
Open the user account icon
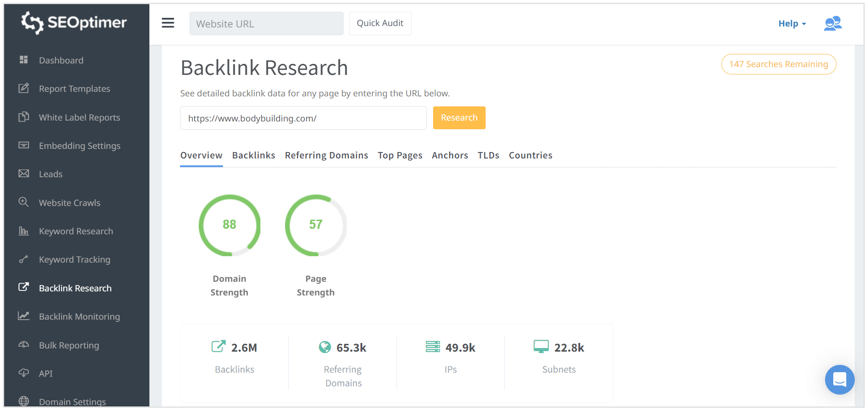tap(832, 23)
